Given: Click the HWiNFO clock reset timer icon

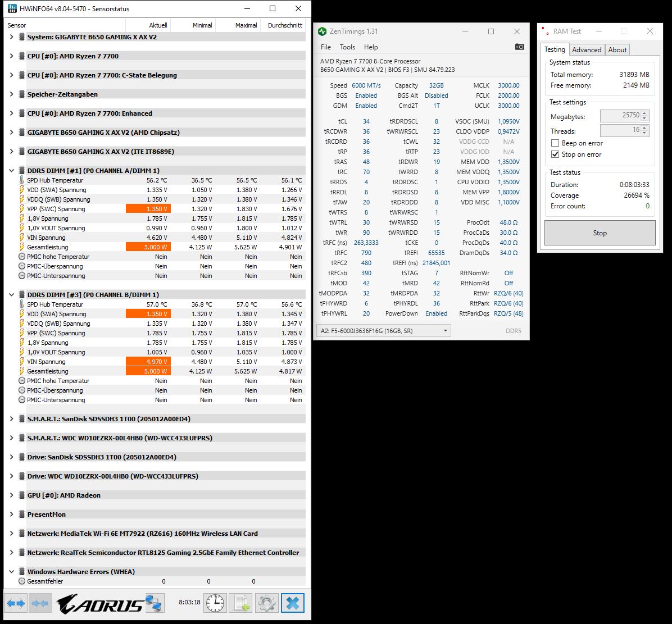Looking at the screenshot, I should (215, 603).
